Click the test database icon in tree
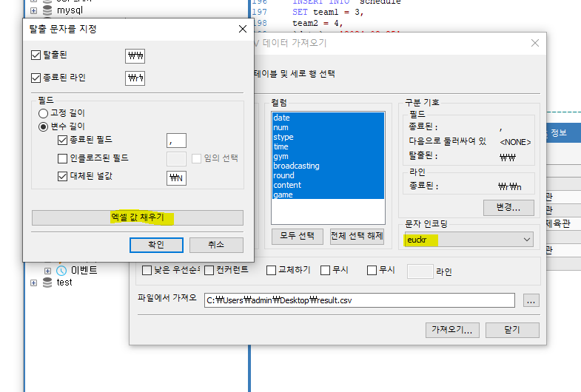This screenshot has width=581, height=392. pyautogui.click(x=47, y=283)
